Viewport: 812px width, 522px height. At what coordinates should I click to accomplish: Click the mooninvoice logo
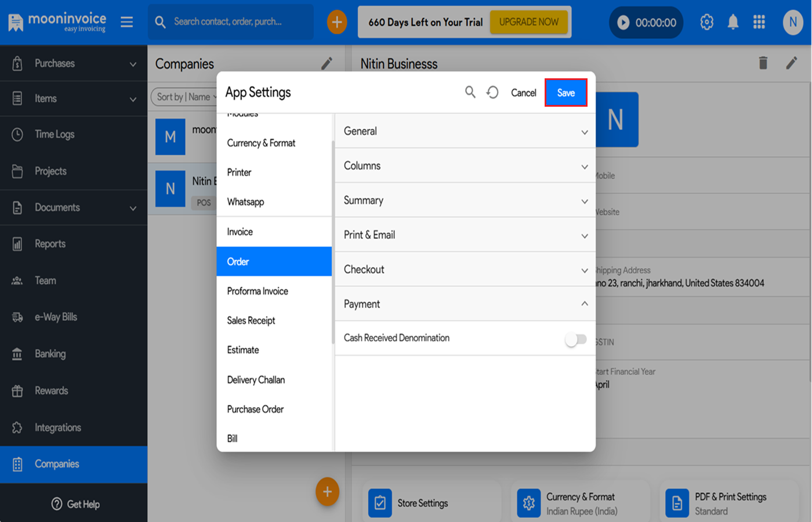[x=57, y=22]
